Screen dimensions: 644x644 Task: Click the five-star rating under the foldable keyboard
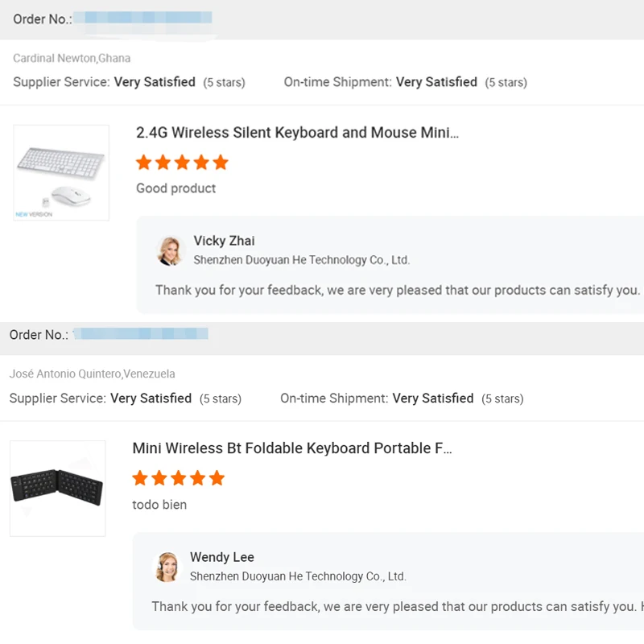point(178,478)
